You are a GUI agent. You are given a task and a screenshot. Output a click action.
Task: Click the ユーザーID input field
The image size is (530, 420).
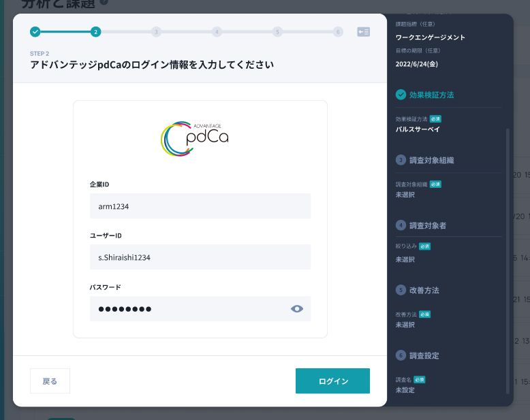tap(200, 257)
